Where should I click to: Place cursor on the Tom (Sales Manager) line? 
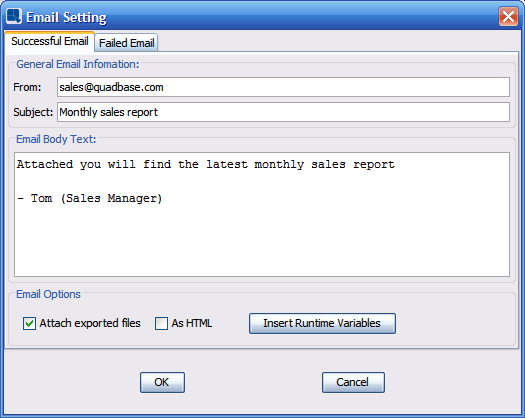coord(90,198)
